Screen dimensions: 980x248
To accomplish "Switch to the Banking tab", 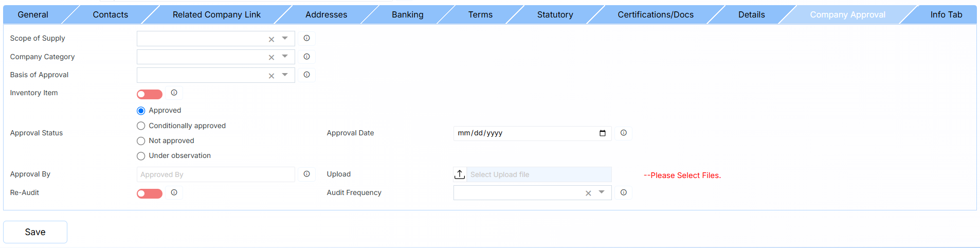I will point(407,14).
